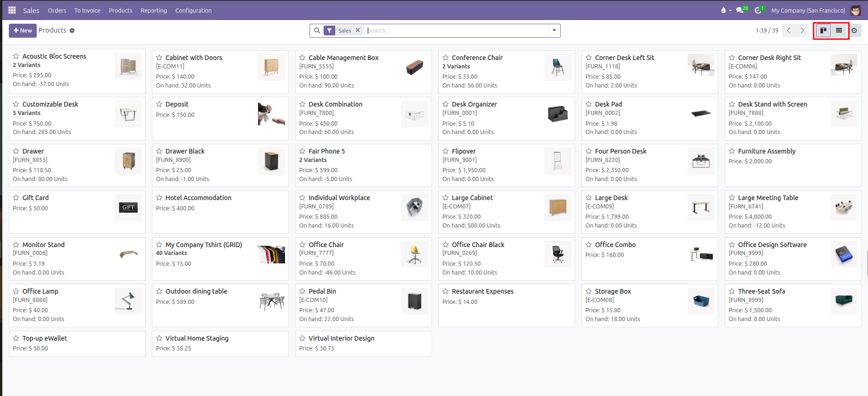Open the Orders menu
Screen dimensions: 868x396
point(57,10)
